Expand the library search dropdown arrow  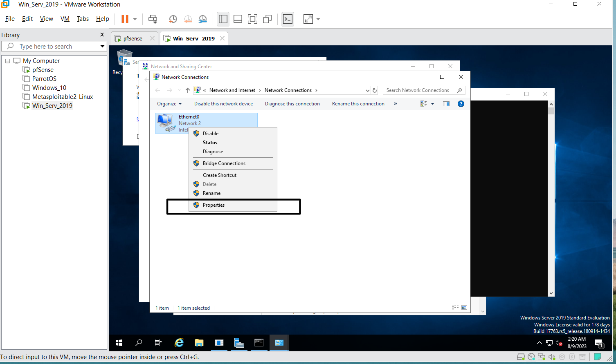click(102, 46)
